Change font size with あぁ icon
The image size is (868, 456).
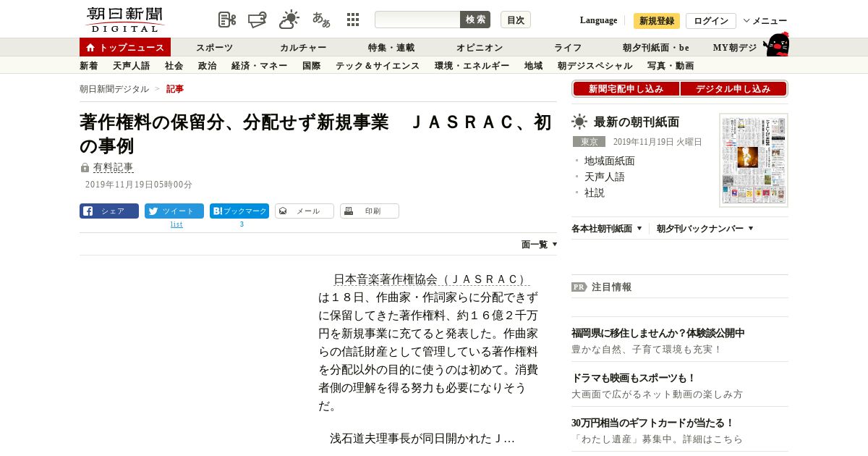[x=321, y=20]
